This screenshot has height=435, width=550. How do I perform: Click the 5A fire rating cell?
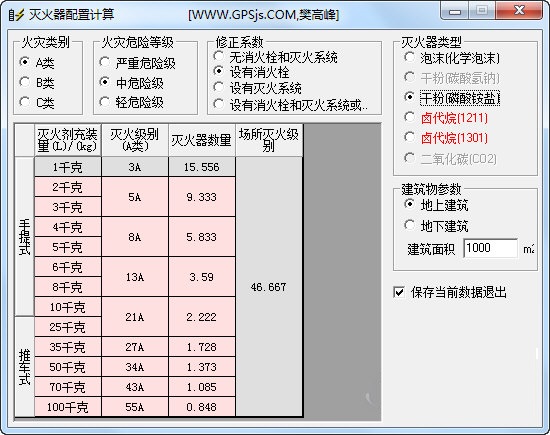(x=135, y=197)
